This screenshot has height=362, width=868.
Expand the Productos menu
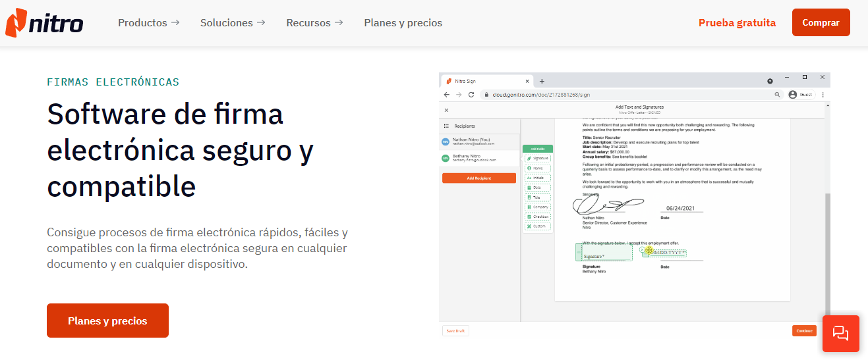(x=148, y=22)
